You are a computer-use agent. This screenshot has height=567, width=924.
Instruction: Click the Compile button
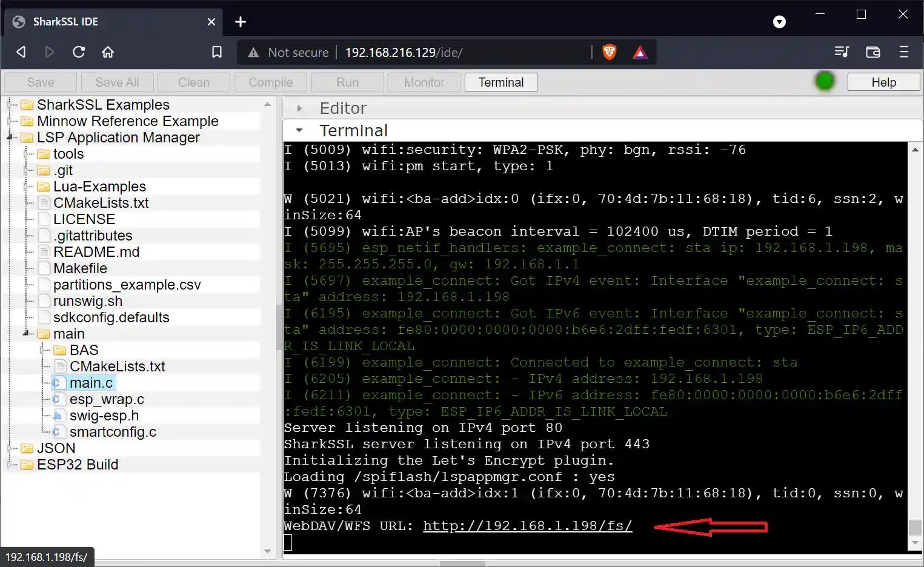(x=270, y=82)
